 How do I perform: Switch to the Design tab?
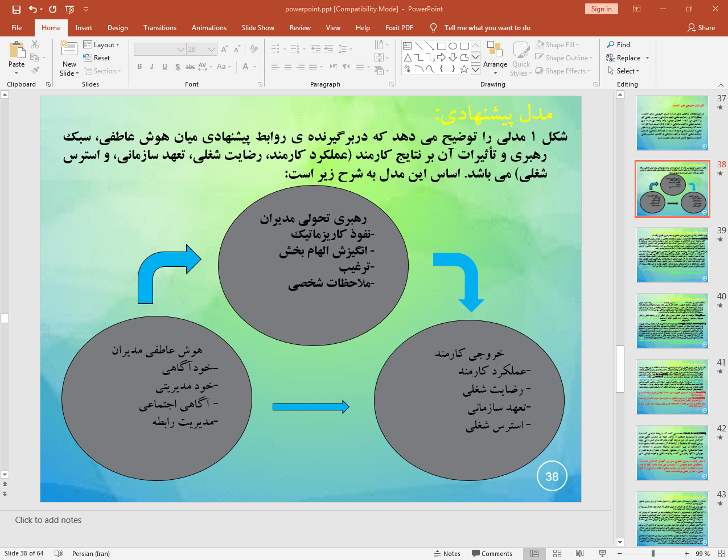tap(118, 27)
